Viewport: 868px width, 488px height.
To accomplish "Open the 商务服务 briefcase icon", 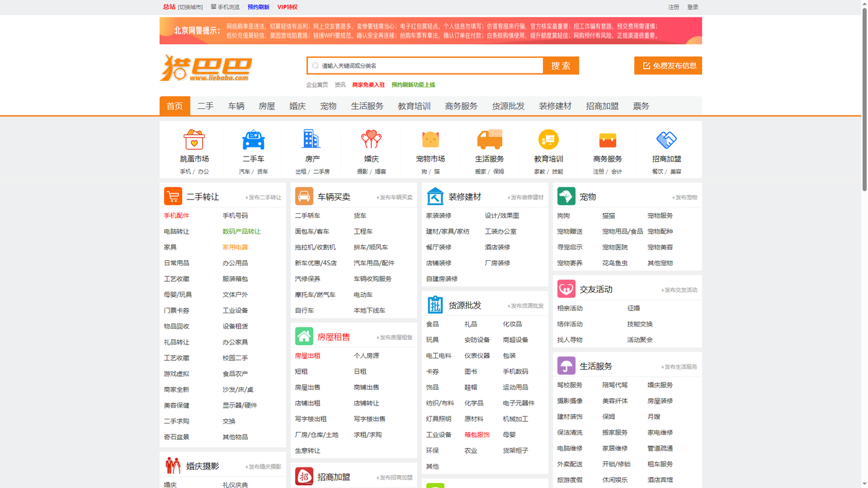I will coord(608,140).
